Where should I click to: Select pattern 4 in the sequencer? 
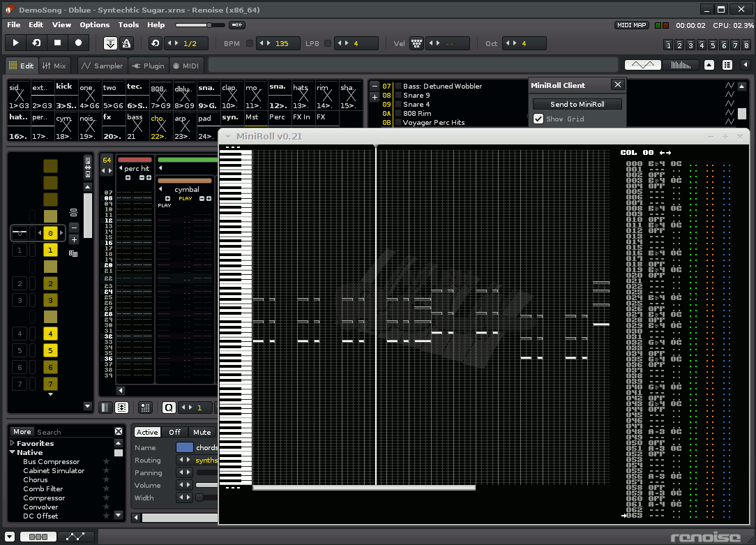pyautogui.click(x=50, y=334)
